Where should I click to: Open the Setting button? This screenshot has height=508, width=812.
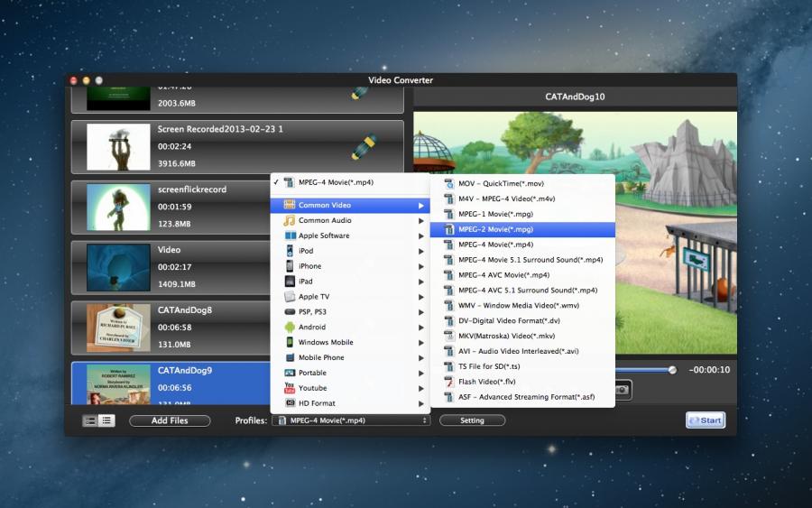click(472, 420)
